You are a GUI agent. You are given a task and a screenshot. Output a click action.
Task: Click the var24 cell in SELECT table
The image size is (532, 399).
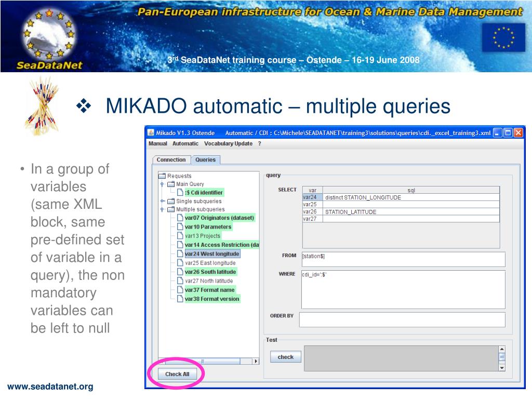pyautogui.click(x=312, y=197)
